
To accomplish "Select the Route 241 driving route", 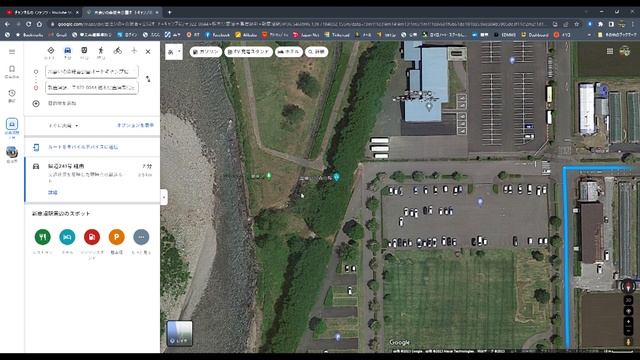I will coord(93,180).
